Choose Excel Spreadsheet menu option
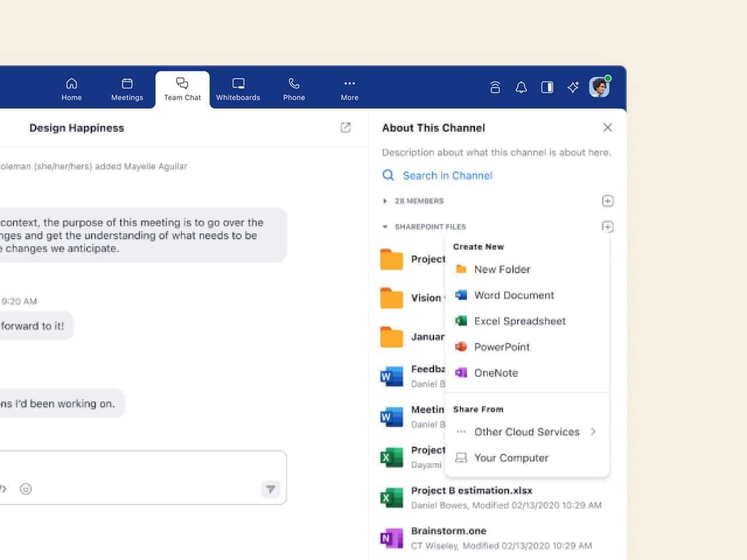This screenshot has height=560, width=747. [x=519, y=321]
